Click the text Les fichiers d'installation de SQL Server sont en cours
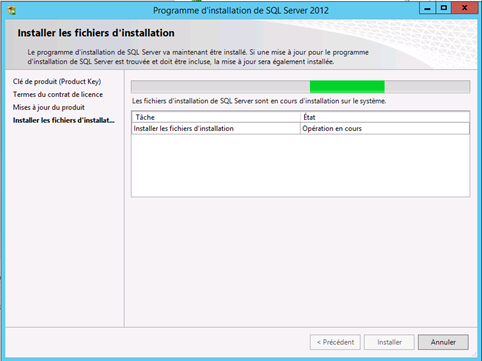The height and width of the screenshot is (361, 482). point(259,101)
